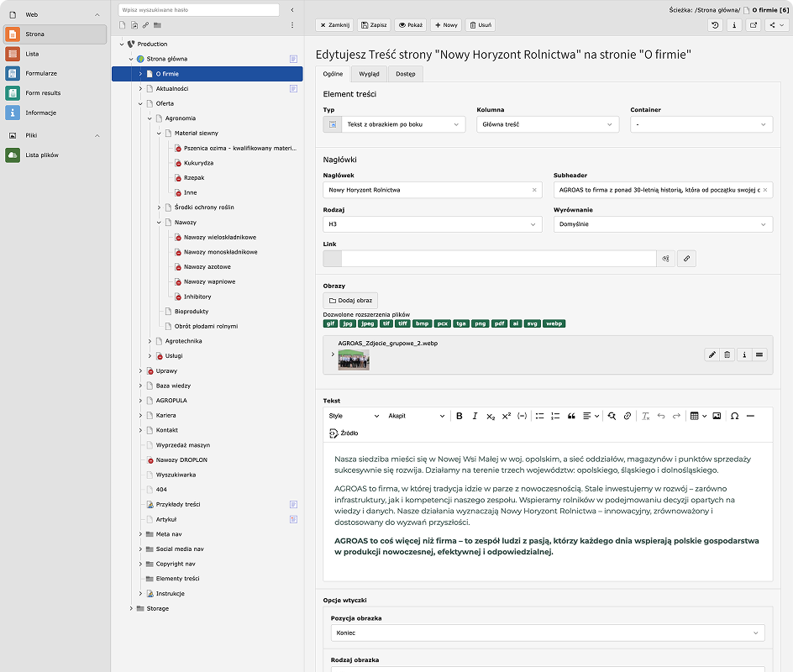Expand the Uprawy page in the tree
793x672 pixels.
[x=141, y=370]
